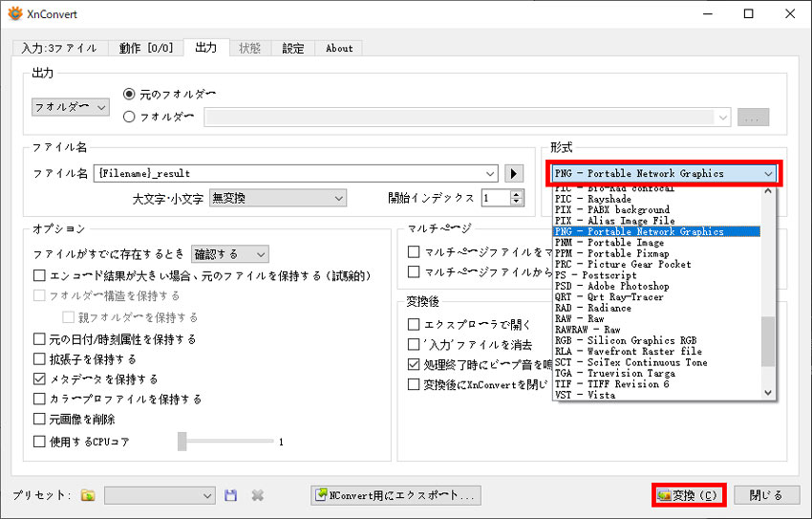
Task: Open the preset folder icon
Action: point(88,496)
